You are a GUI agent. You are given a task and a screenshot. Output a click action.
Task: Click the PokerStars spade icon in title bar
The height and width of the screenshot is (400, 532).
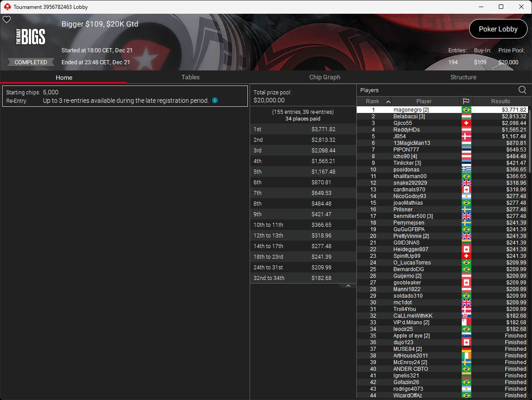pos(7,7)
